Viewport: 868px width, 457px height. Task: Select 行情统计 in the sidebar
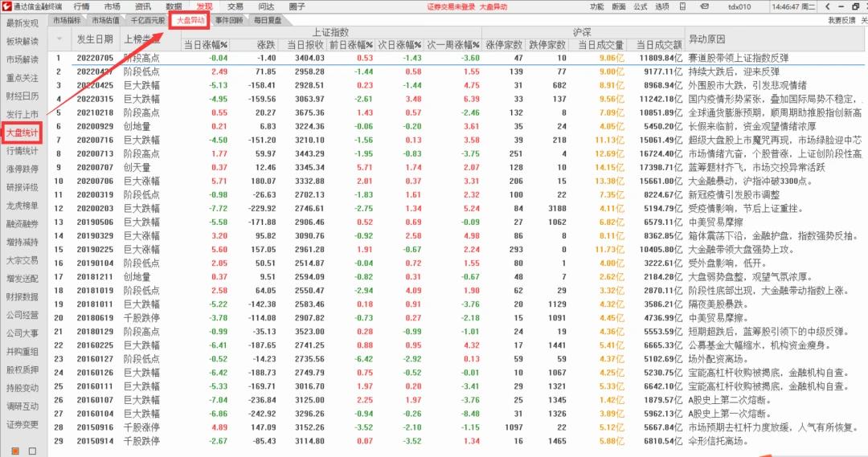(23, 151)
